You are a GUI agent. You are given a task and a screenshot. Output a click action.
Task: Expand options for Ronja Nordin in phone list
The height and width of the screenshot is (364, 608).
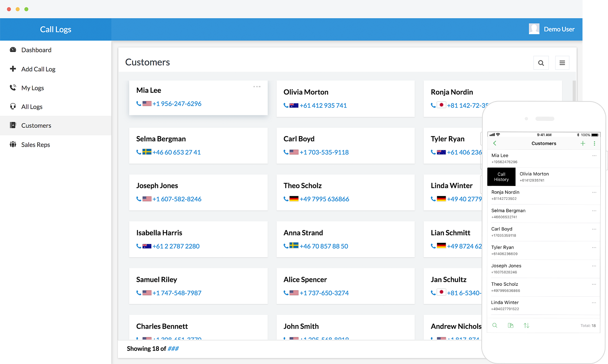[594, 192]
